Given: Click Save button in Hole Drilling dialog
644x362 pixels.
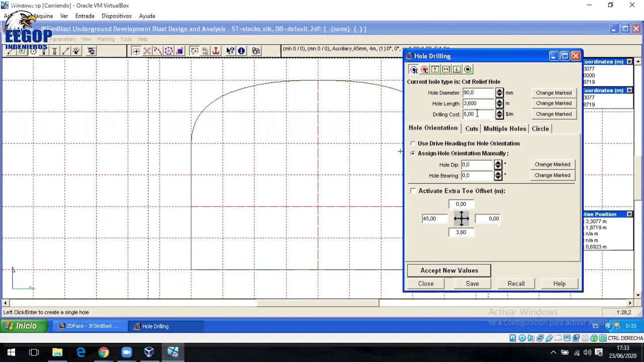Looking at the screenshot, I should (x=472, y=284).
